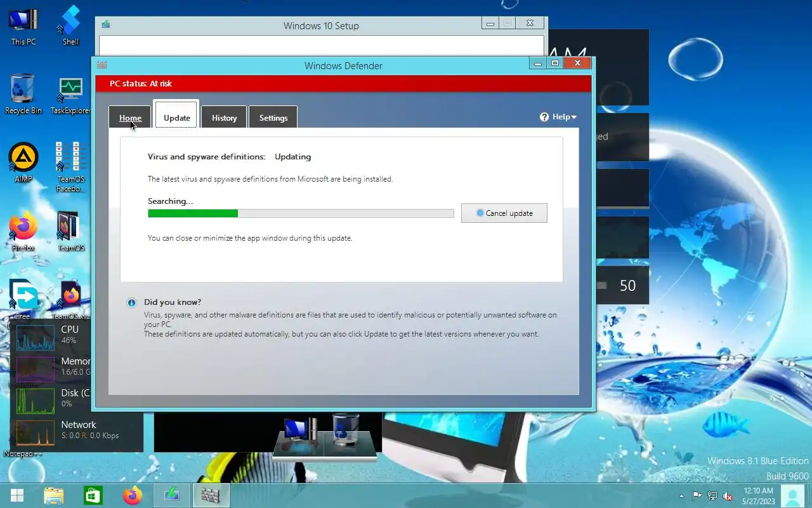Open the TeamOS.xyz desktop shortcut
The height and width of the screenshot is (508, 812).
pyautogui.click(x=70, y=300)
